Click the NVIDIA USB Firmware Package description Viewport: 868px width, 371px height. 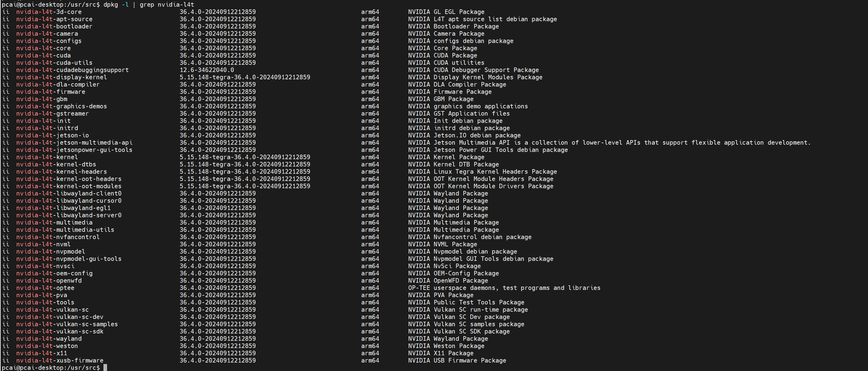[457, 360]
